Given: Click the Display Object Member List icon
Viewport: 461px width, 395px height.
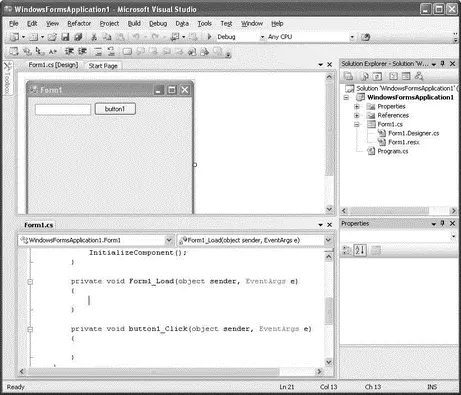Looking at the screenshot, I should (x=14, y=51).
